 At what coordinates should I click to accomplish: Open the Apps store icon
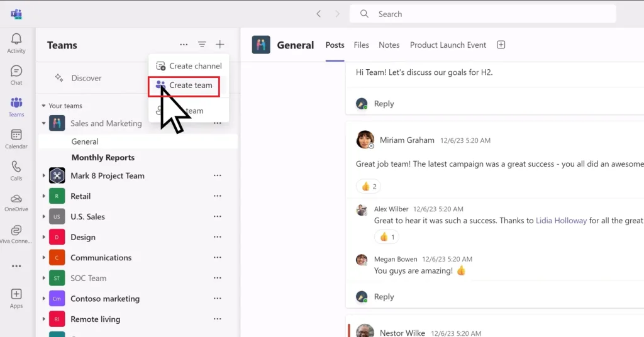click(16, 298)
